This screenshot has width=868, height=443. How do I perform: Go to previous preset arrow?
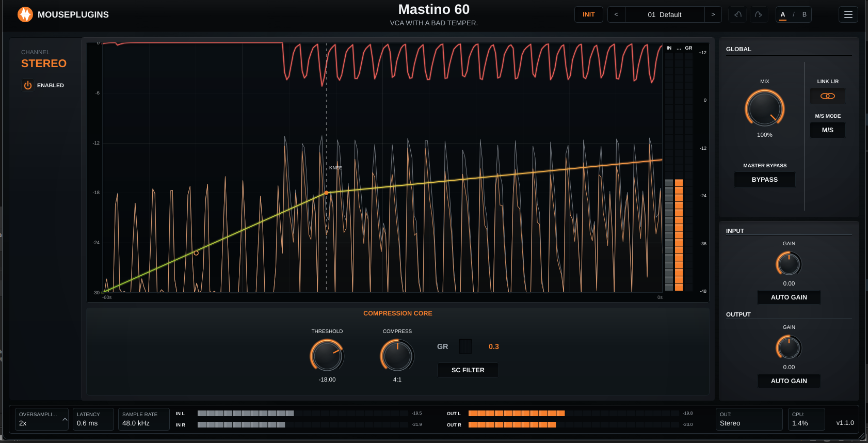[x=616, y=14]
